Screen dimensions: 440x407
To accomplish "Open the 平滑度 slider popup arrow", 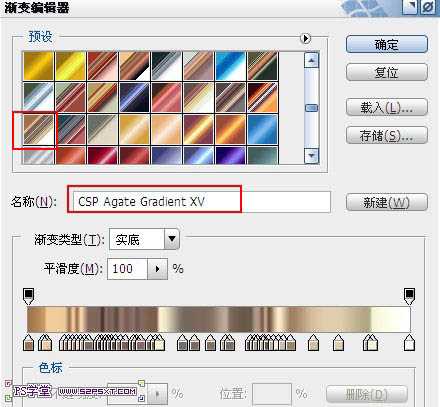I will tap(157, 269).
